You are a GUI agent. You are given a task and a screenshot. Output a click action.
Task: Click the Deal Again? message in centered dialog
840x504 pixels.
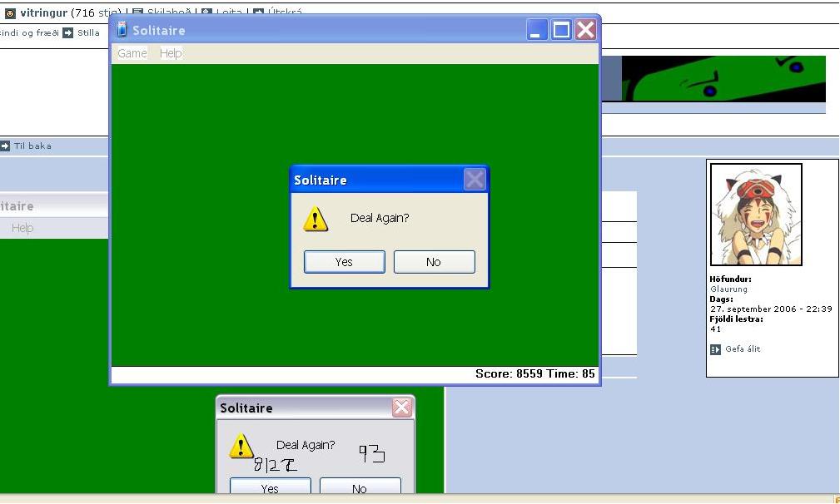click(380, 218)
